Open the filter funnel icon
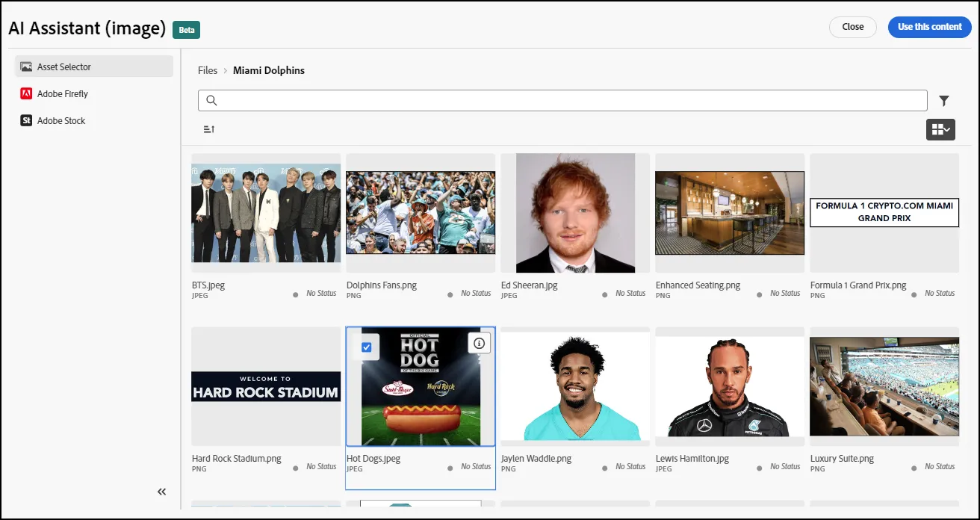 point(944,101)
